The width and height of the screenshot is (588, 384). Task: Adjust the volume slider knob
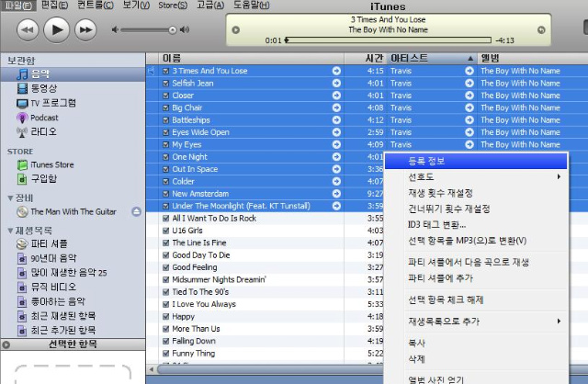(172, 30)
